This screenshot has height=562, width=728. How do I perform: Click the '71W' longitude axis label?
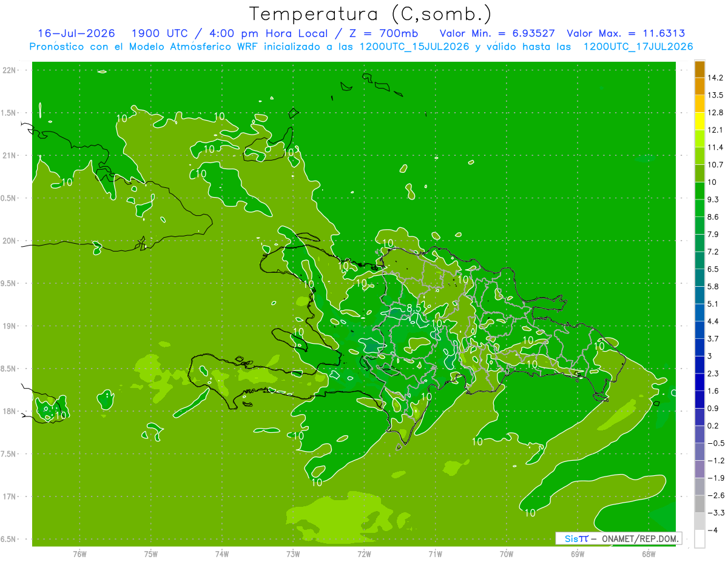coord(435,553)
